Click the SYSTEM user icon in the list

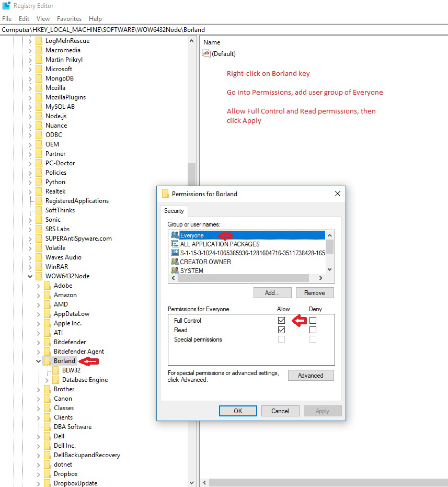[175, 270]
